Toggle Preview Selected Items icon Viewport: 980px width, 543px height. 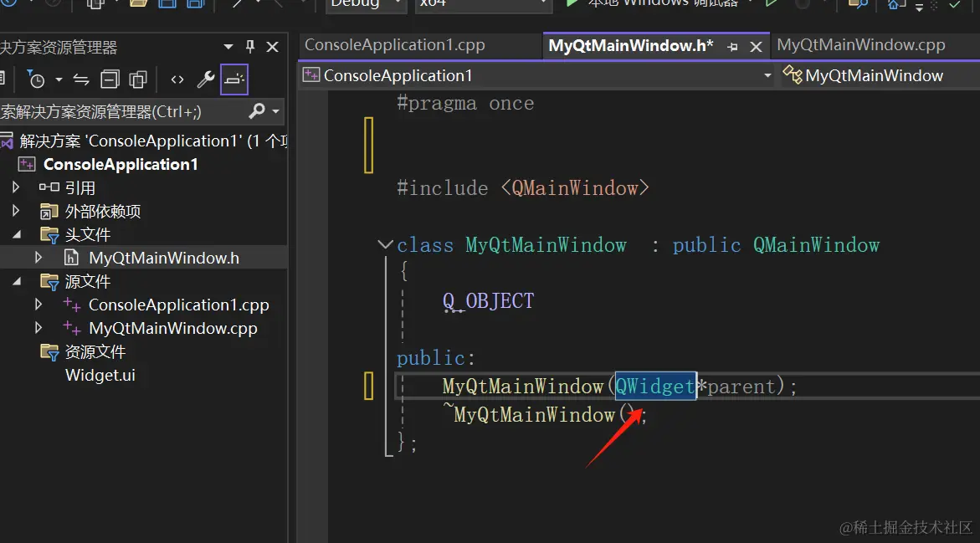[234, 79]
